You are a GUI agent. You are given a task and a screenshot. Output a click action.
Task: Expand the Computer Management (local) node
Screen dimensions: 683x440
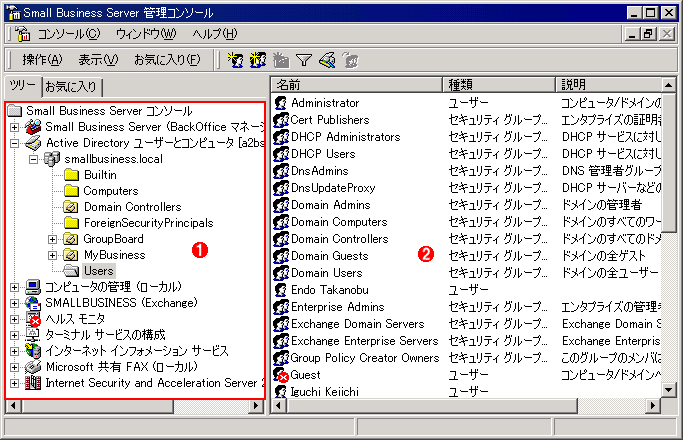14,287
